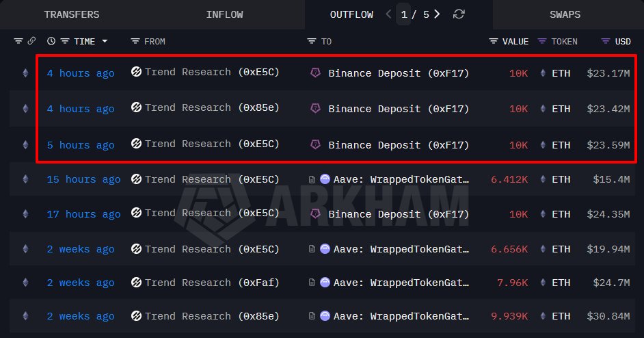The height and width of the screenshot is (338, 644).
Task: Open Binance Deposit (0xF17) in $24.35M row
Action: (x=399, y=214)
